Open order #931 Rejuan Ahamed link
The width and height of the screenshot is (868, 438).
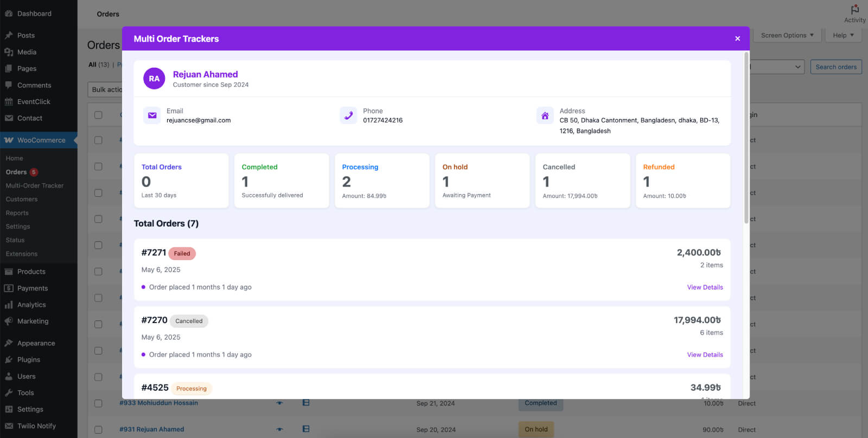pos(152,429)
